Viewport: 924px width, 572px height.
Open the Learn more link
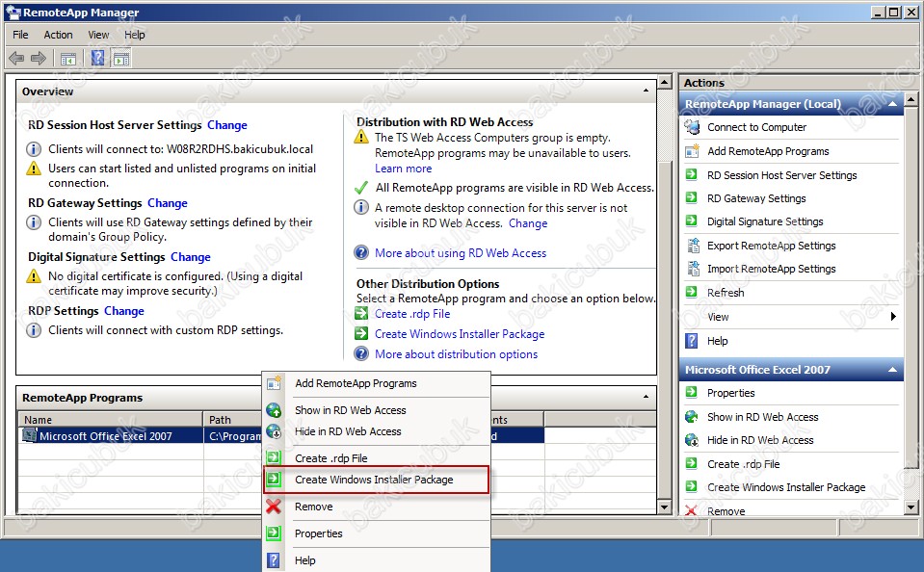tap(403, 169)
